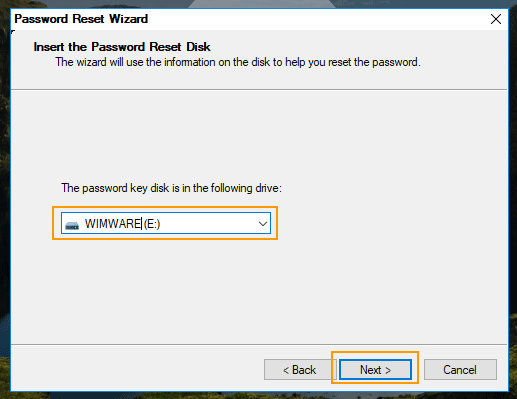Click the wizard description sentence under the heading
Viewport: 517px width, 399px height.
238,62
